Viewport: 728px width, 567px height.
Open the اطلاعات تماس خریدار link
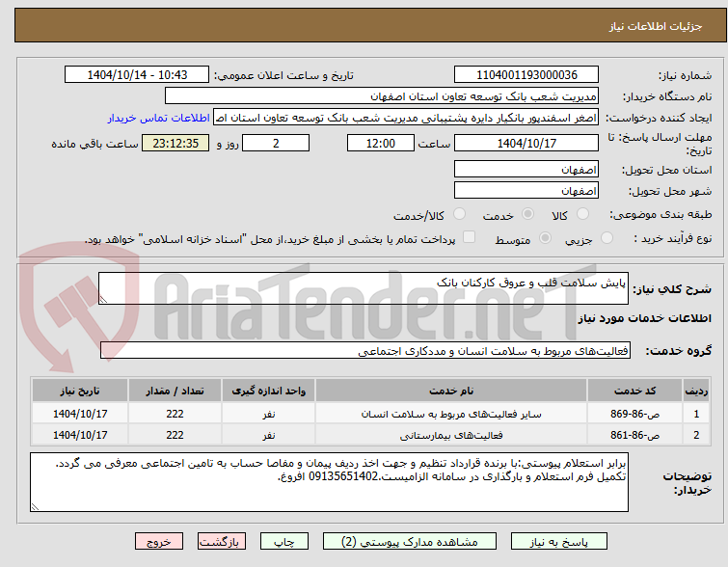pyautogui.click(x=159, y=118)
